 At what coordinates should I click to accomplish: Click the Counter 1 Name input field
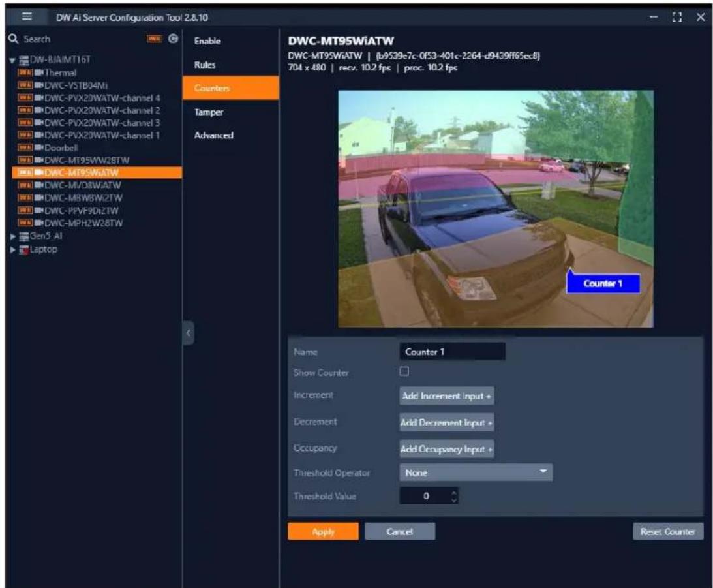click(453, 352)
